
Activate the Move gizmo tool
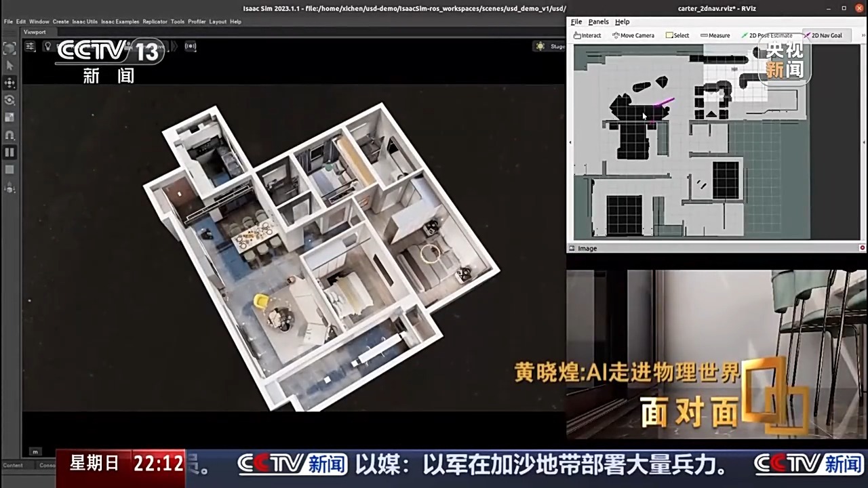[x=9, y=83]
